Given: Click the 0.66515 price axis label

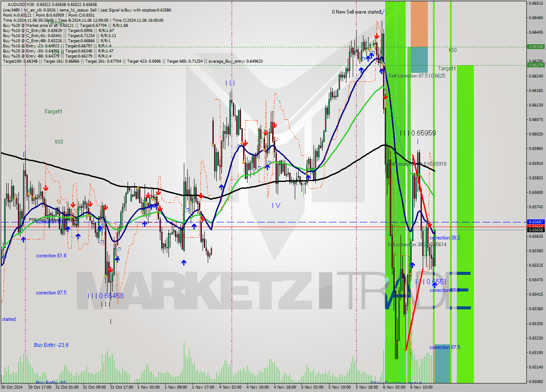Looking at the screenshot, I should coord(536,3).
